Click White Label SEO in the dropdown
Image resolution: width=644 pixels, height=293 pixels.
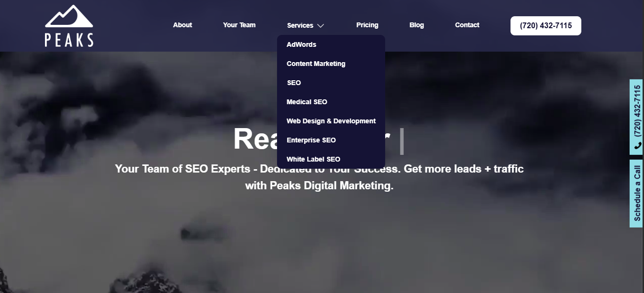[x=313, y=159]
